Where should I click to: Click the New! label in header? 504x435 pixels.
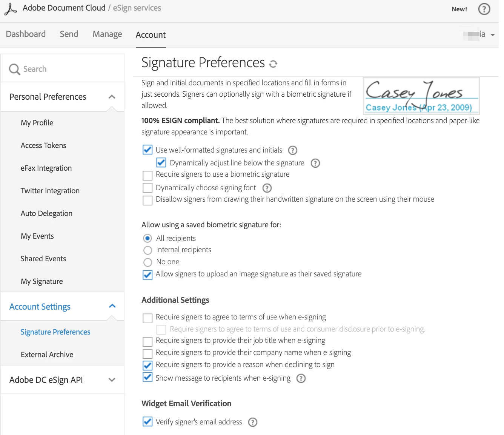[x=459, y=9]
